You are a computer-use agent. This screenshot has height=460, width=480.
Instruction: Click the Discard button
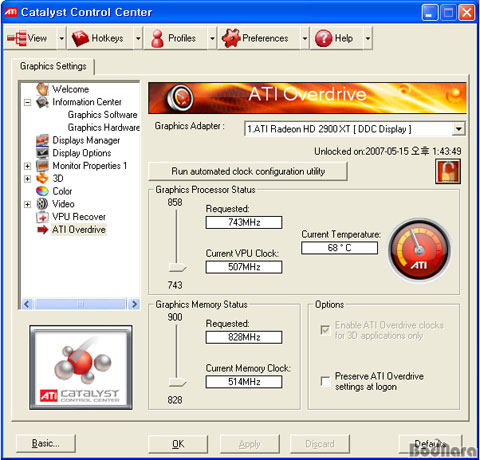click(x=320, y=444)
